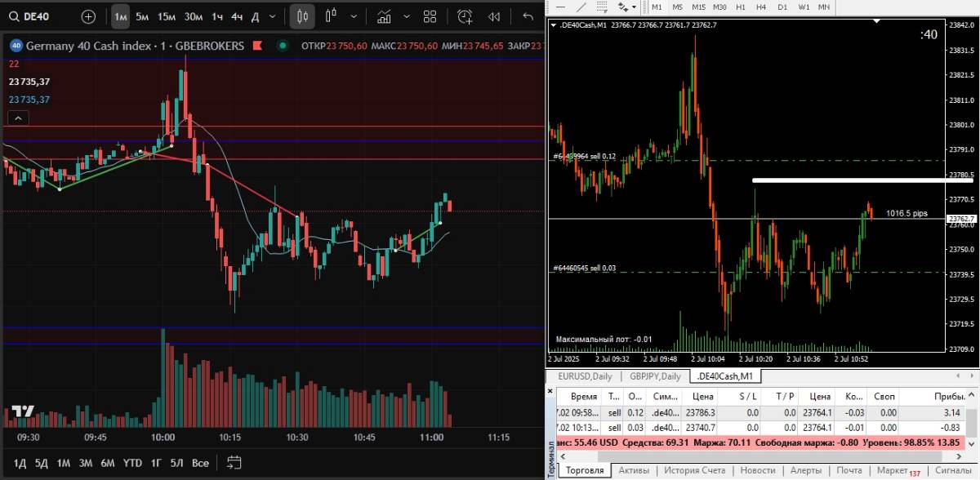The width and height of the screenshot is (980, 480).
Task: Open the Почта terminal tab
Action: pos(849,471)
